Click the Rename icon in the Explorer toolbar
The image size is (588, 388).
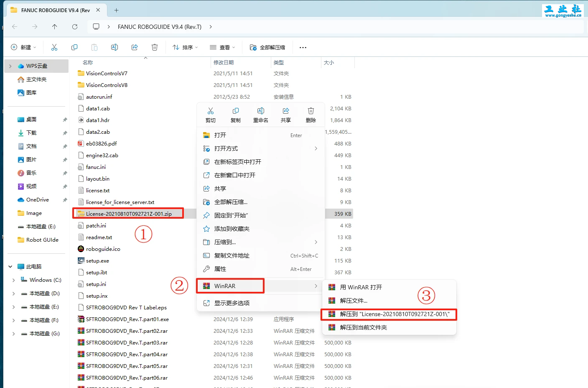[x=115, y=47]
